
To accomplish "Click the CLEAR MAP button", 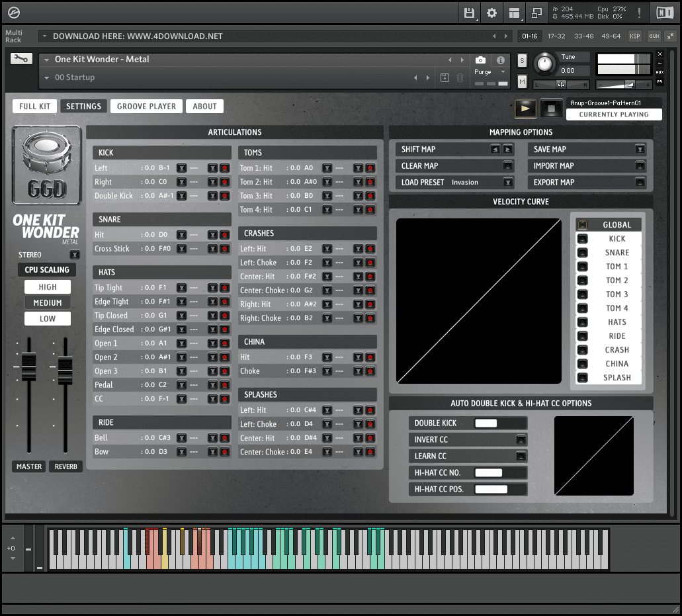I will [454, 165].
